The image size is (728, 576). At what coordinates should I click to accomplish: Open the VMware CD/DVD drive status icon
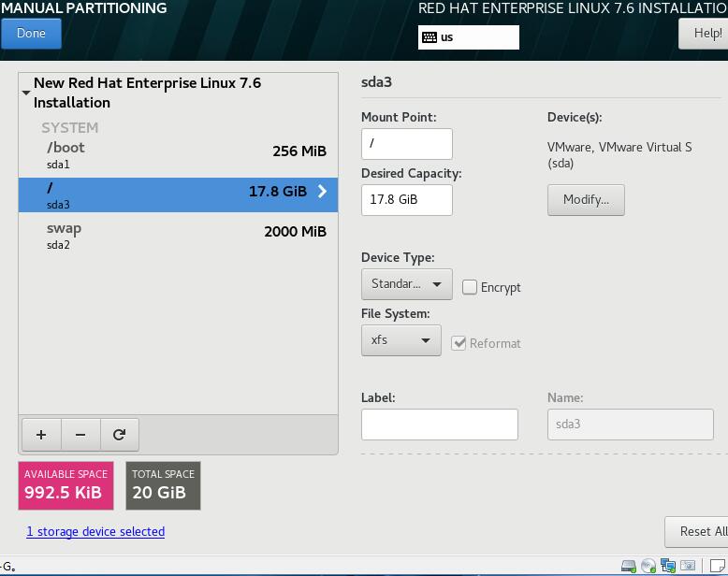648,566
